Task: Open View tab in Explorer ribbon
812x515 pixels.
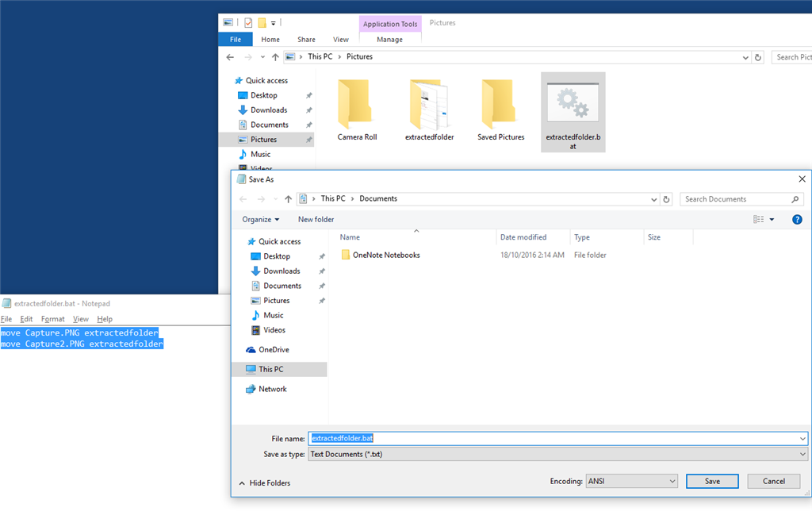Action: tap(341, 40)
